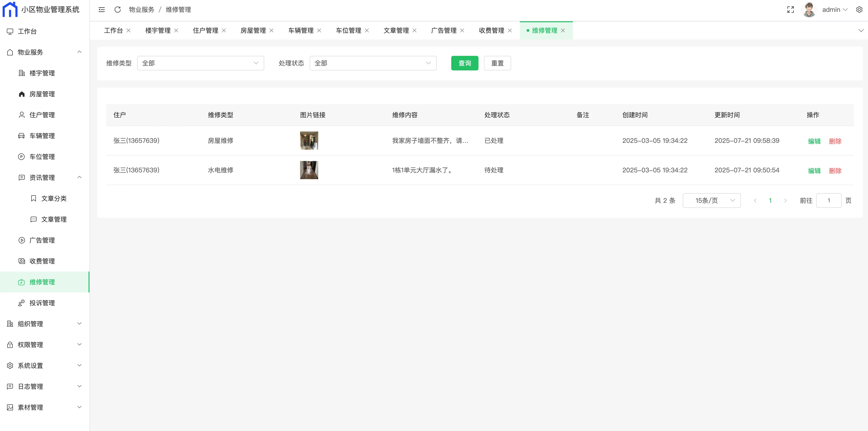
Task: Close the 楼宇管理 tab
Action: click(176, 31)
